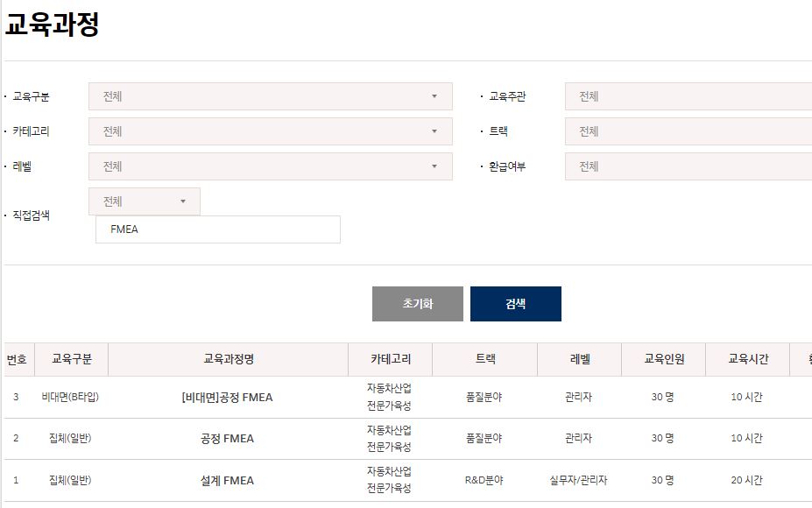This screenshot has height=508, width=812.
Task: Click the 검색 search button
Action: click(x=516, y=303)
